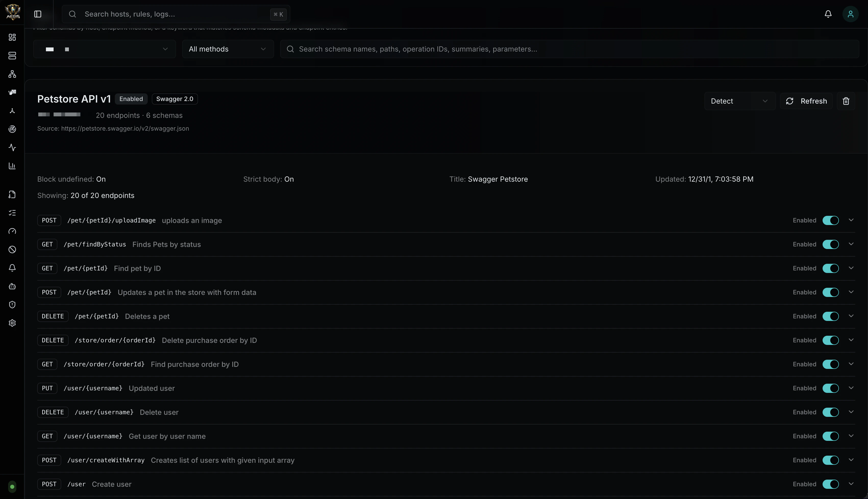Expand the GET /pet/{petId} endpoint row
The image size is (868, 499).
(851, 268)
